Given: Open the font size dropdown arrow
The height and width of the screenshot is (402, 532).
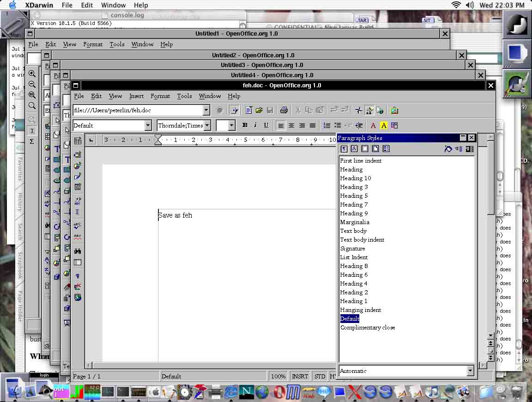Looking at the screenshot, I should click(231, 125).
